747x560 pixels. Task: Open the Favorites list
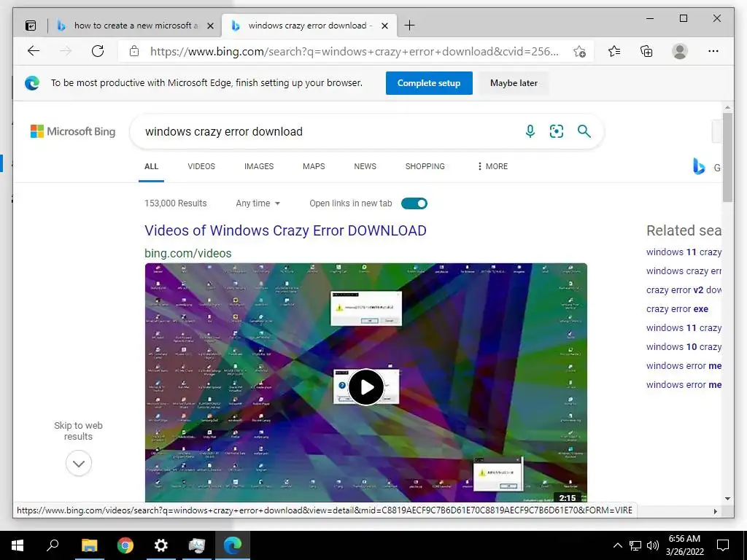tap(614, 51)
